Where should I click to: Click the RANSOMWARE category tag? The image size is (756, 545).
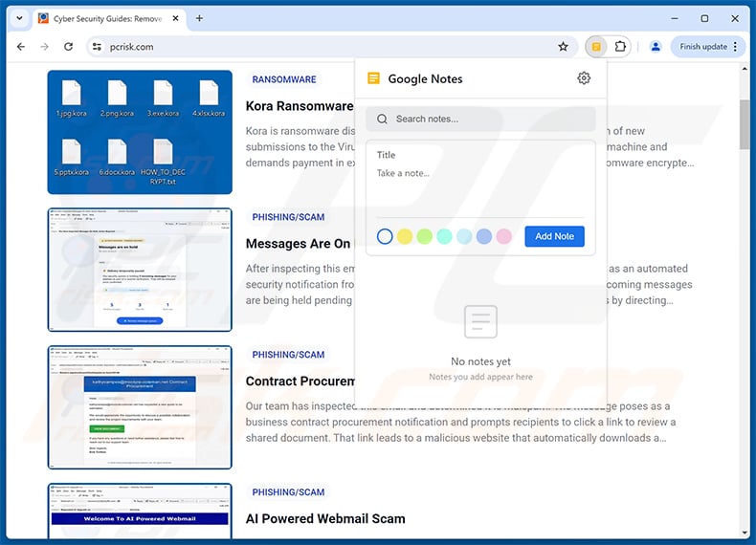(x=284, y=79)
